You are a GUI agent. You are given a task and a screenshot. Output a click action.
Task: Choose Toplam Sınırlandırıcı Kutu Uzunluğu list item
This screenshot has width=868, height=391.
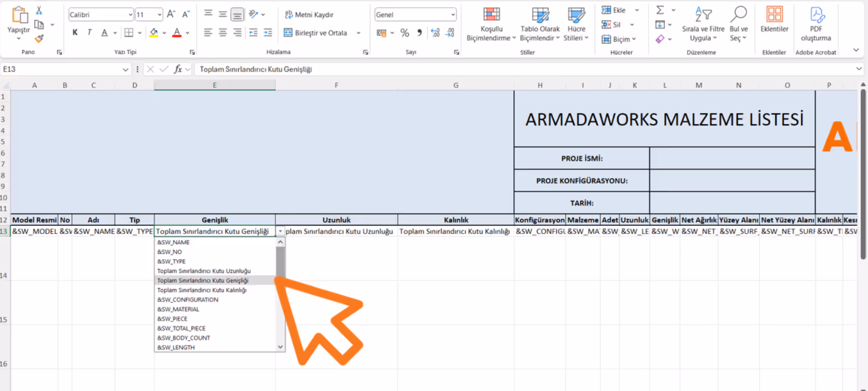pyautogui.click(x=204, y=271)
